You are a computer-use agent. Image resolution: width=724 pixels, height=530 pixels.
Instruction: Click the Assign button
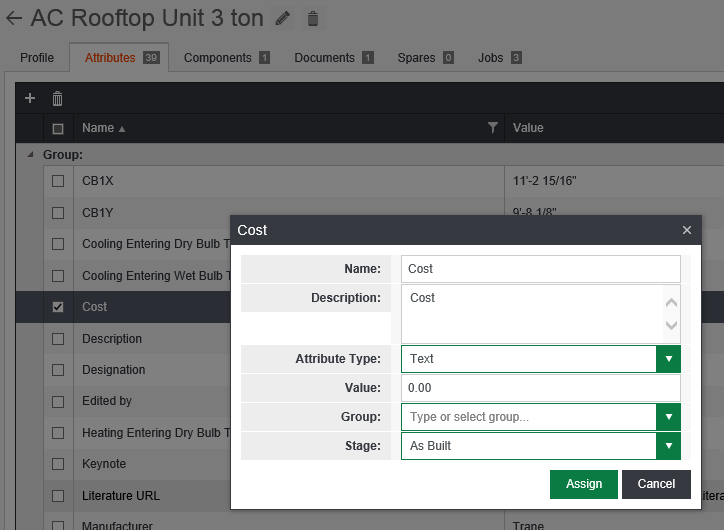click(584, 484)
